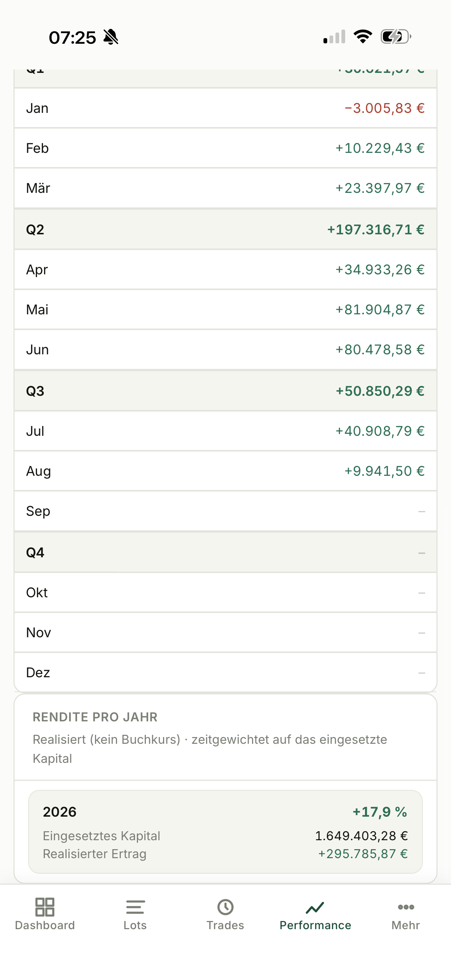
Task: Tap the Realisierter Ertrag value
Action: [363, 854]
